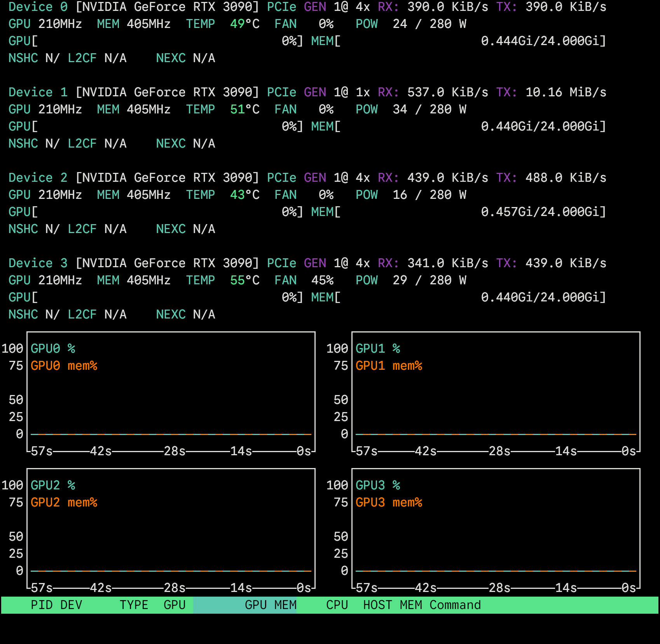This screenshot has height=644, width=660.
Task: Click the GPU1 utilization plot line
Action: [496, 434]
